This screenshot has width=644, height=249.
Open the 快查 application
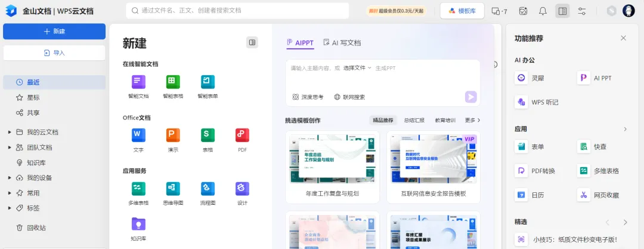pos(592,146)
